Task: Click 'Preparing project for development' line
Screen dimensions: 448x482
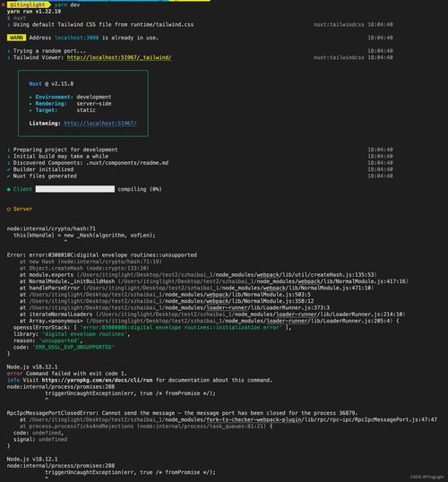Action: coord(65,150)
